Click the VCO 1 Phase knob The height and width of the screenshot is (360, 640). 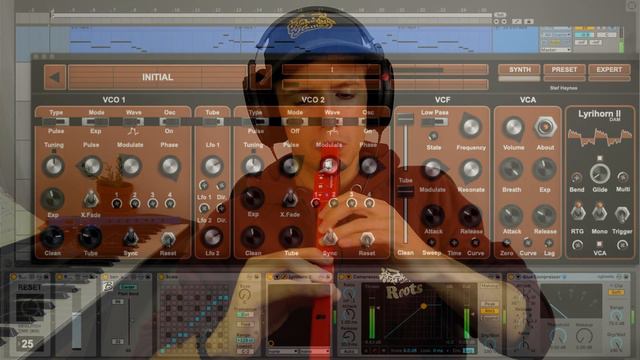tap(169, 166)
